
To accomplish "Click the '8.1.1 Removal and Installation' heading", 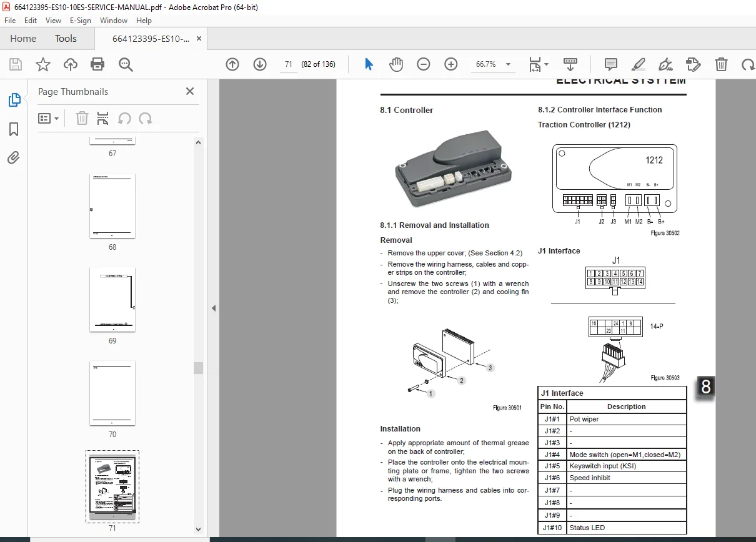I will 435,225.
